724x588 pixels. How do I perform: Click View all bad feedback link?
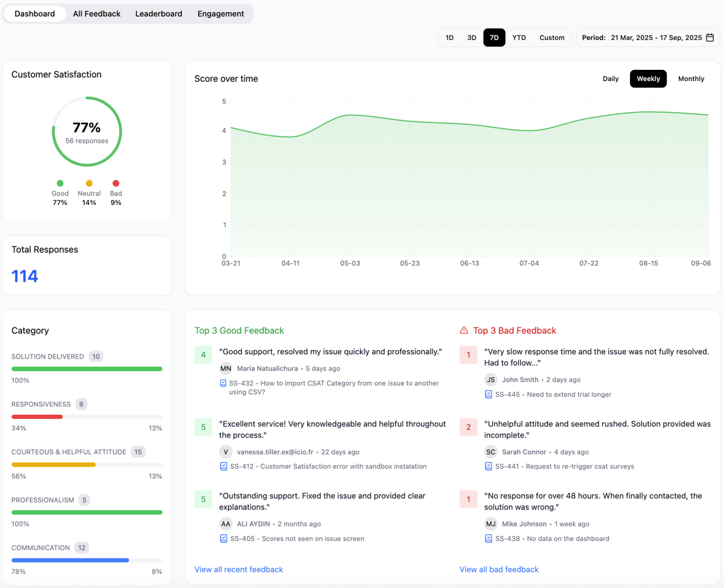click(499, 569)
